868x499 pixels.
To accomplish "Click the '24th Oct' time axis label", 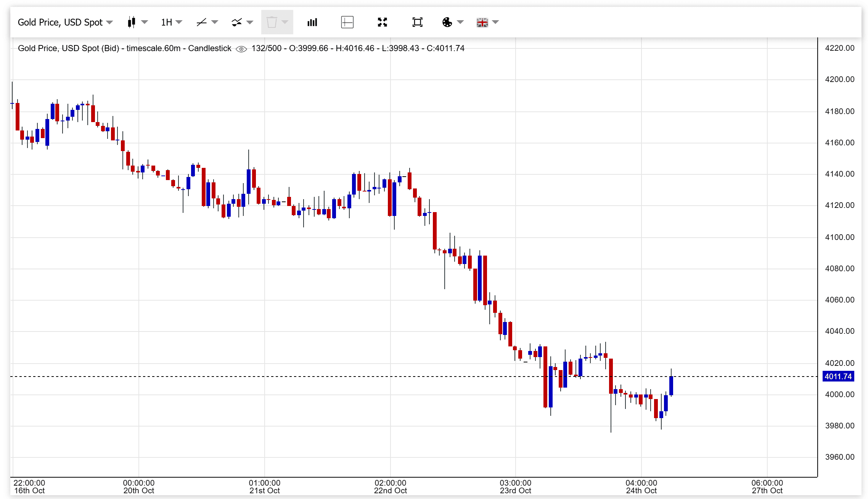I will pyautogui.click(x=641, y=491).
